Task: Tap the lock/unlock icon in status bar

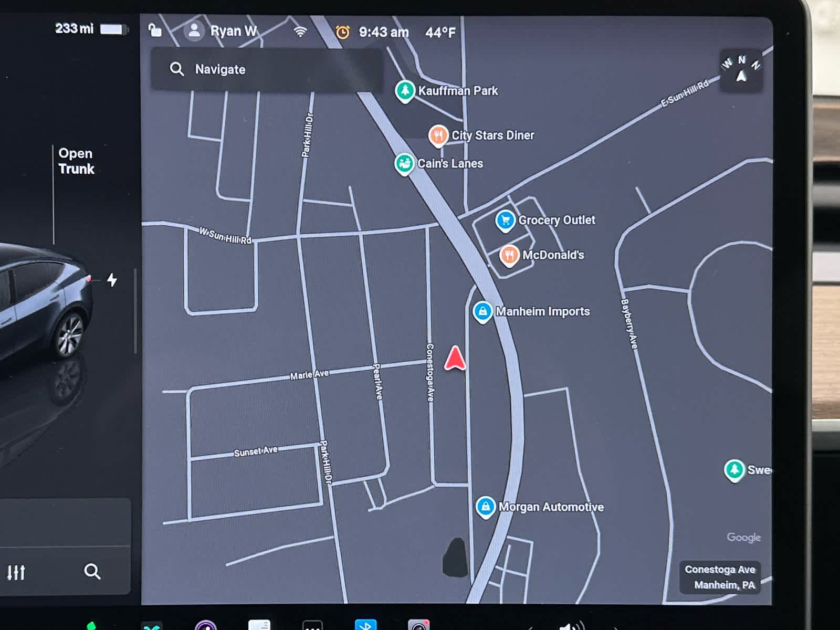Action: point(155,30)
